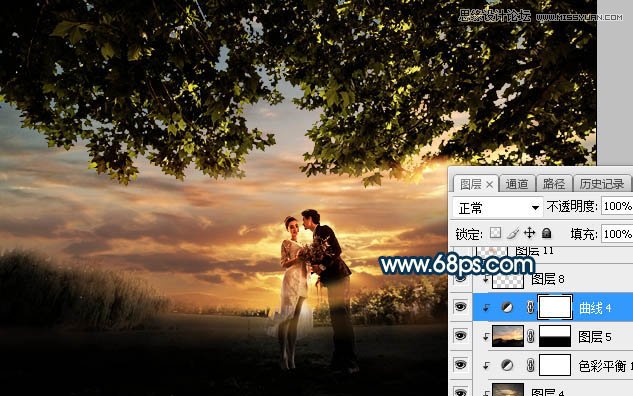633x396 pixels.
Task: Select the 色彩平衡 adjustment icon
Action: point(507,365)
